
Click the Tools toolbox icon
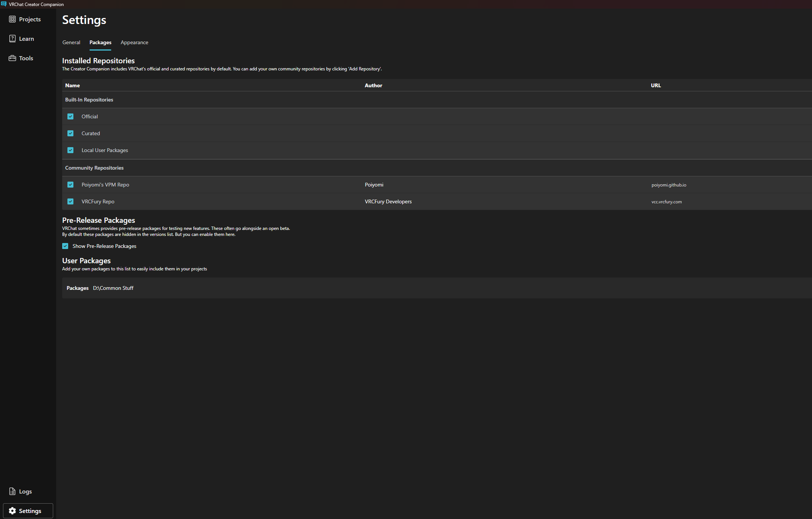coord(12,58)
